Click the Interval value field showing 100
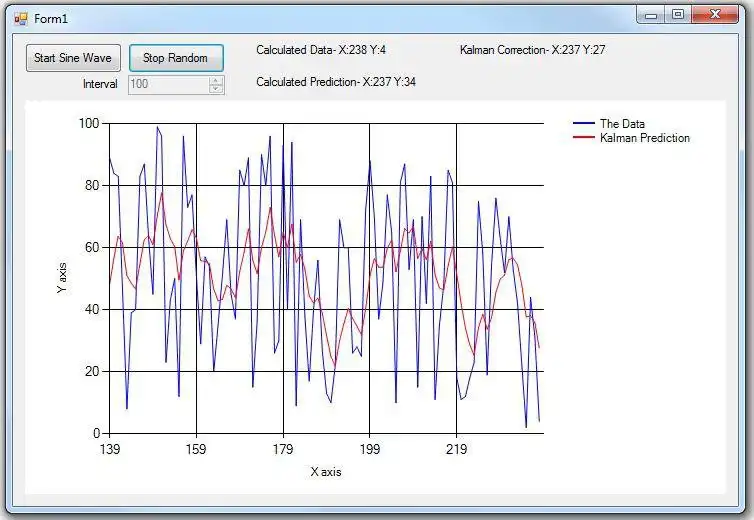Screen dimensions: 754x520 click(168, 84)
